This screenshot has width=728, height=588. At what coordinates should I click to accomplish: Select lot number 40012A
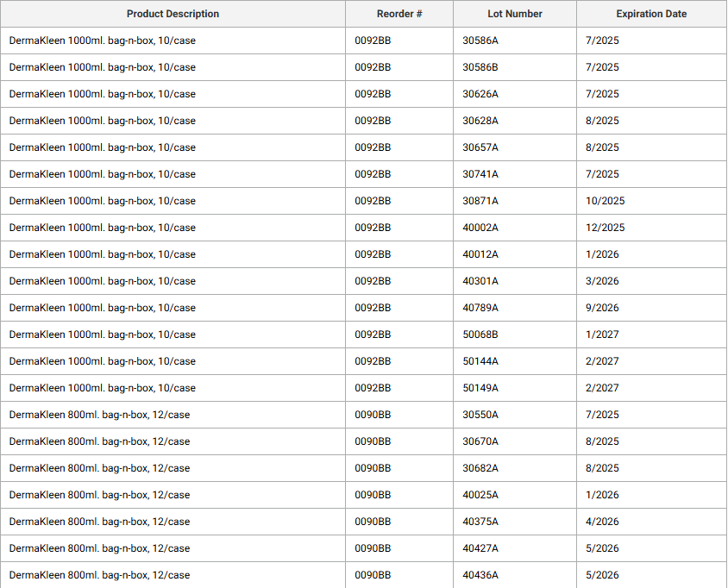[x=480, y=254]
